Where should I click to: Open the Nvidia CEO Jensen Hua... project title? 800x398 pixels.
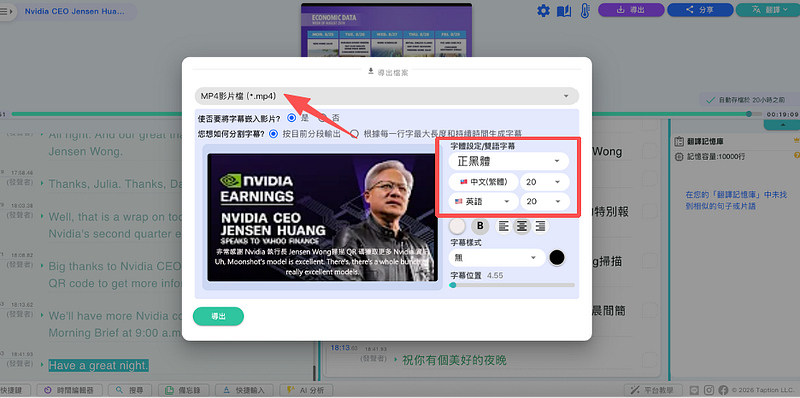74,12
